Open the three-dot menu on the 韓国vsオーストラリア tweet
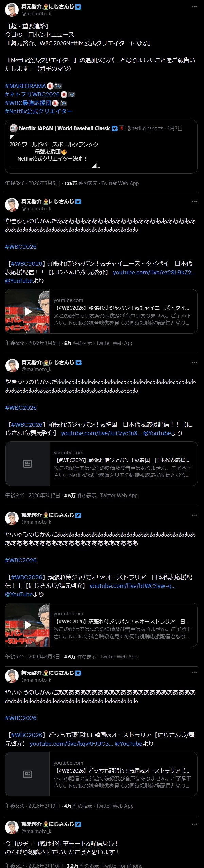Viewport: 204px width, 868px height. point(194,673)
